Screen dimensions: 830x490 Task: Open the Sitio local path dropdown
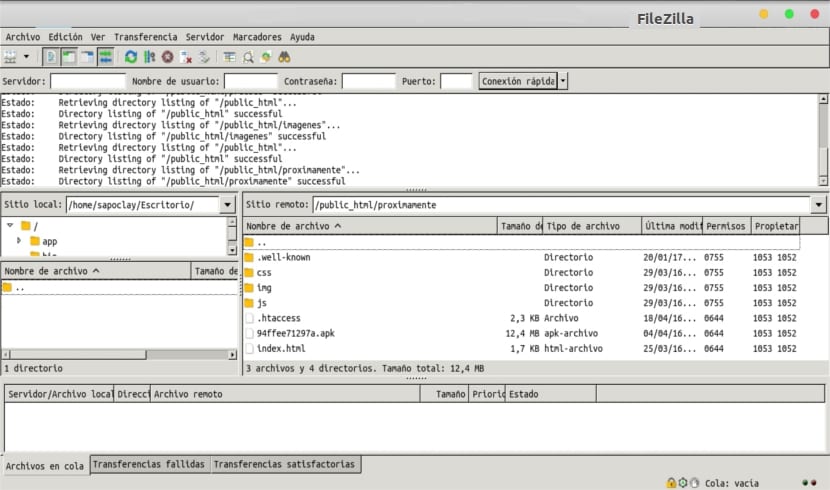(x=228, y=204)
